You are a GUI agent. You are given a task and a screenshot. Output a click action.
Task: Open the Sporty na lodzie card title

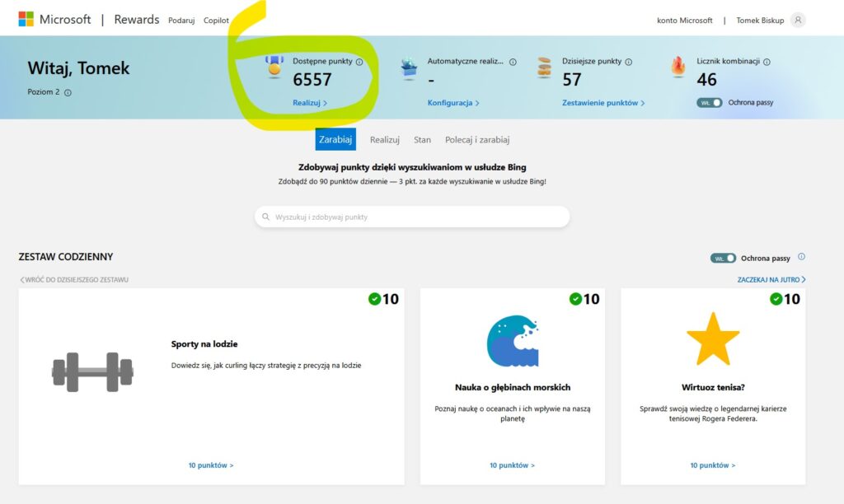click(x=204, y=343)
